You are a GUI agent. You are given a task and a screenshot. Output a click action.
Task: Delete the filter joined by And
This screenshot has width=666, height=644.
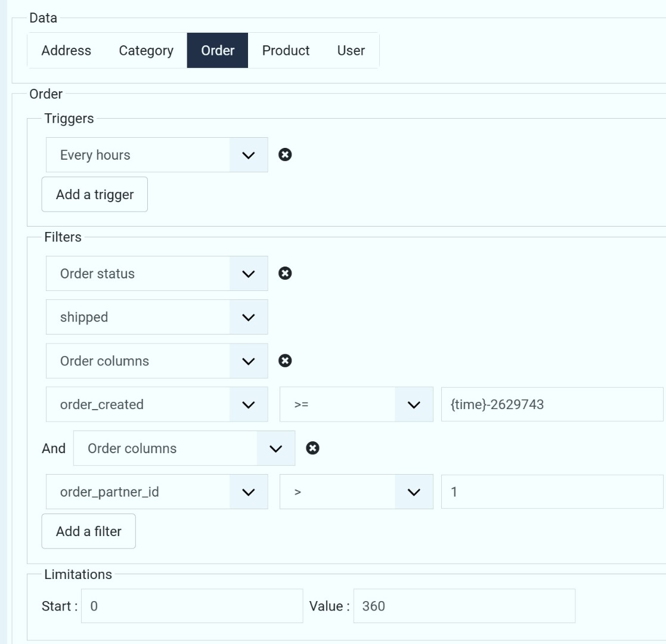[x=312, y=448]
